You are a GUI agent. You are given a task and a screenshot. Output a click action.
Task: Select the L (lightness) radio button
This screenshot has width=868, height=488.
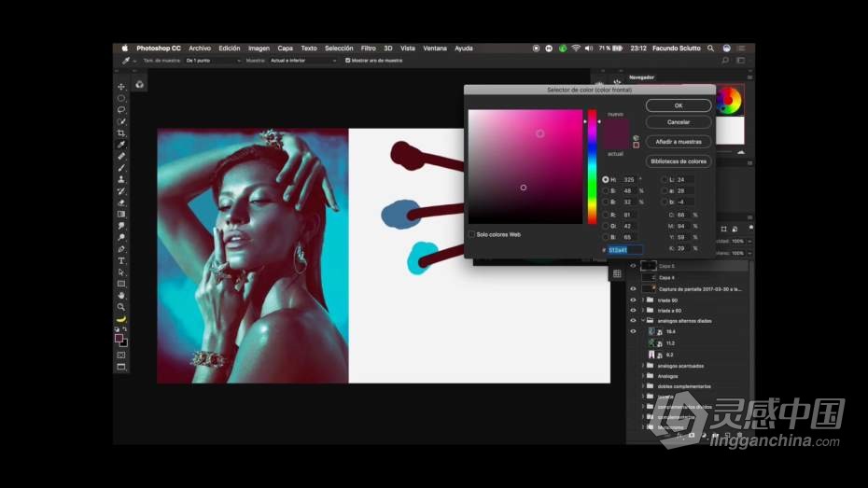(665, 180)
